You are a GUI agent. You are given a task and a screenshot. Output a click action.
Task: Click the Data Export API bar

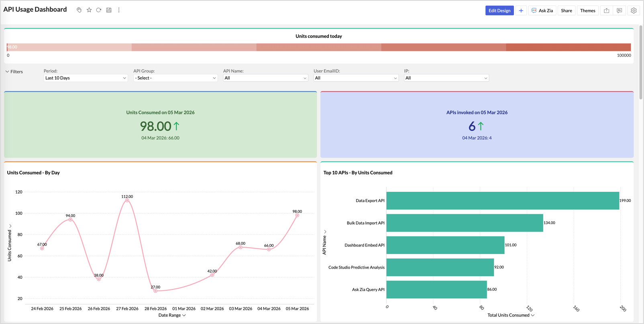tap(502, 201)
